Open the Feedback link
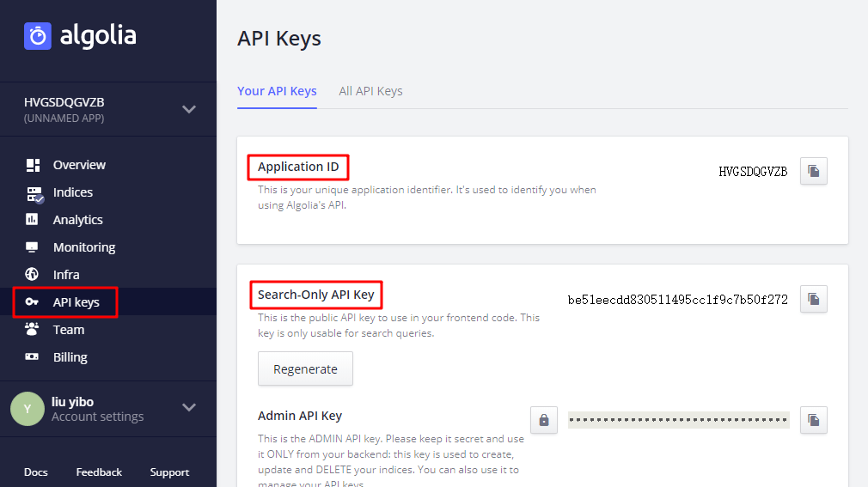The image size is (868, 487). click(99, 472)
